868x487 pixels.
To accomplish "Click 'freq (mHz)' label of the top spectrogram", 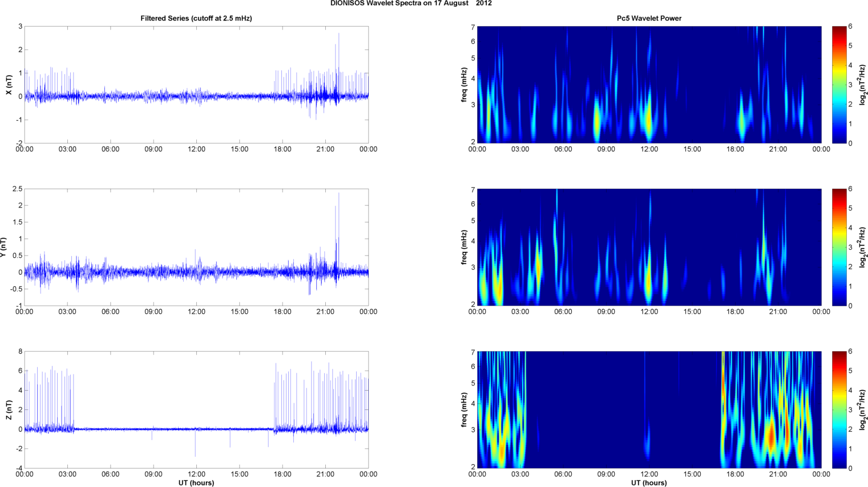I will tap(465, 85).
